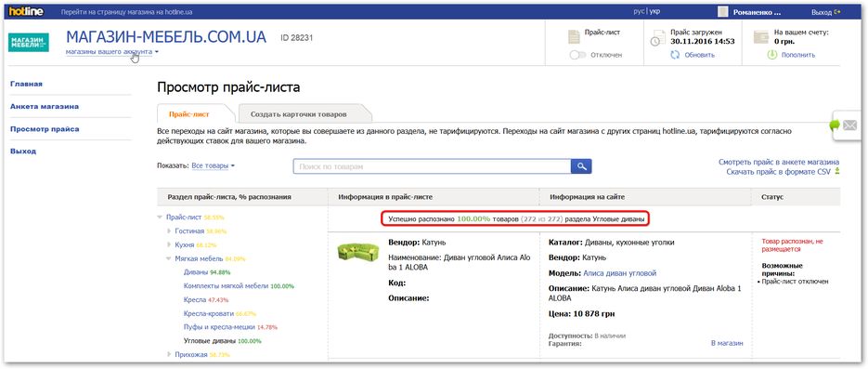Click the wallet icon by На вашем счету
Image resolution: width=868 pixels, height=369 pixels.
[760, 37]
